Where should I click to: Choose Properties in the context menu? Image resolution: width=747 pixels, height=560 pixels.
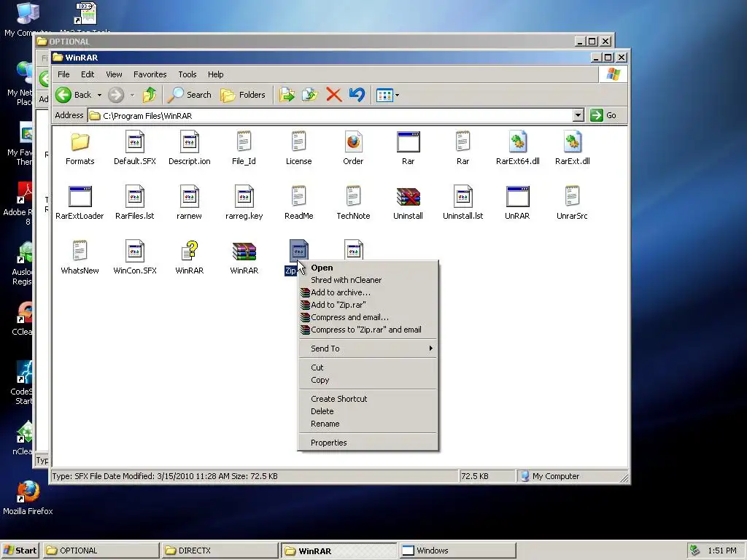coord(368,443)
